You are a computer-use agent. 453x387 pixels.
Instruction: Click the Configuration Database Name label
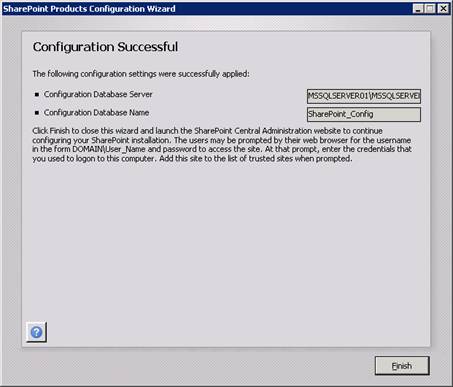(96, 113)
